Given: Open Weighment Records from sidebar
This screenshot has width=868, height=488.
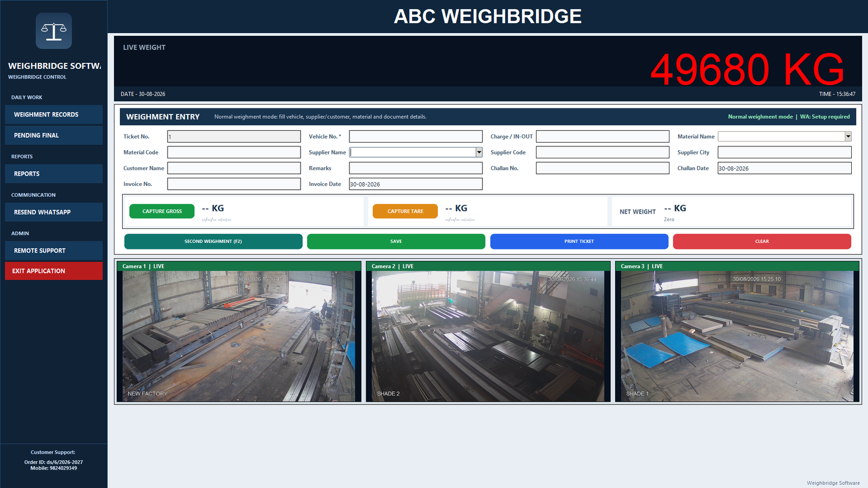Looking at the screenshot, I should tap(54, 114).
